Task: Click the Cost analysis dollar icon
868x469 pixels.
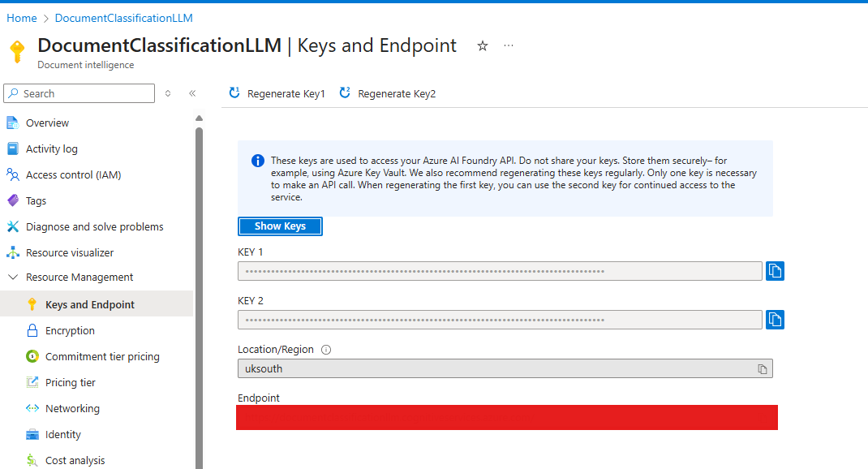Action: point(32,460)
